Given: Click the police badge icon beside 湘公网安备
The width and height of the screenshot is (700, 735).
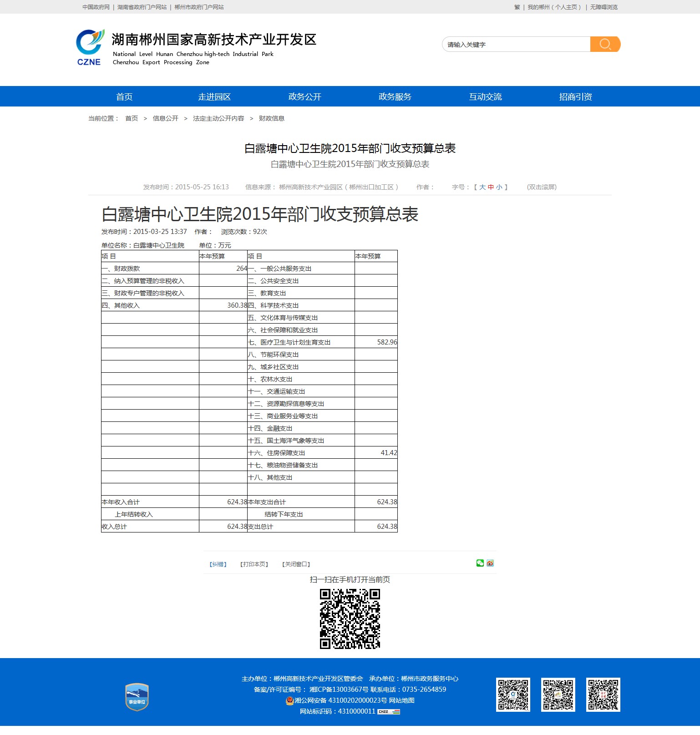Looking at the screenshot, I should [289, 700].
